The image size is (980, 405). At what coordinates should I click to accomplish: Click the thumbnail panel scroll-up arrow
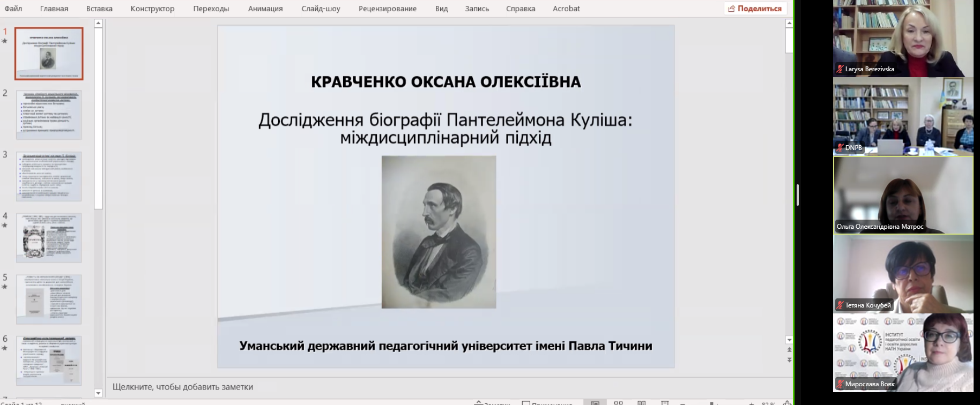pos(98,23)
